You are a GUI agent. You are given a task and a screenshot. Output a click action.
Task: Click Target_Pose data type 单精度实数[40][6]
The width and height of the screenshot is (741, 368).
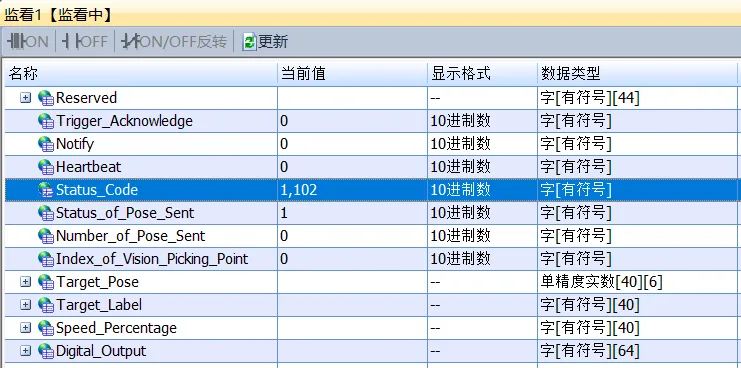(601, 282)
